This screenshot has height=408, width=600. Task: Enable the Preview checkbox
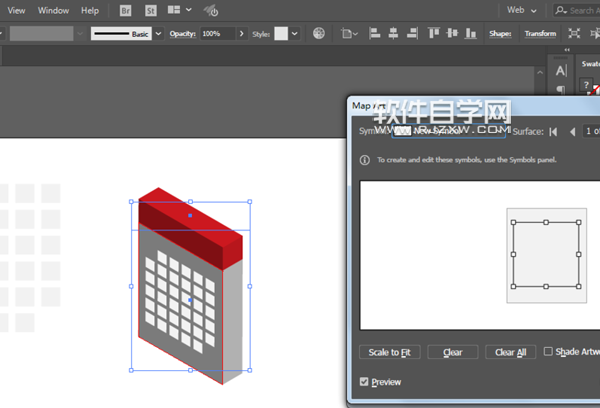[x=364, y=382]
